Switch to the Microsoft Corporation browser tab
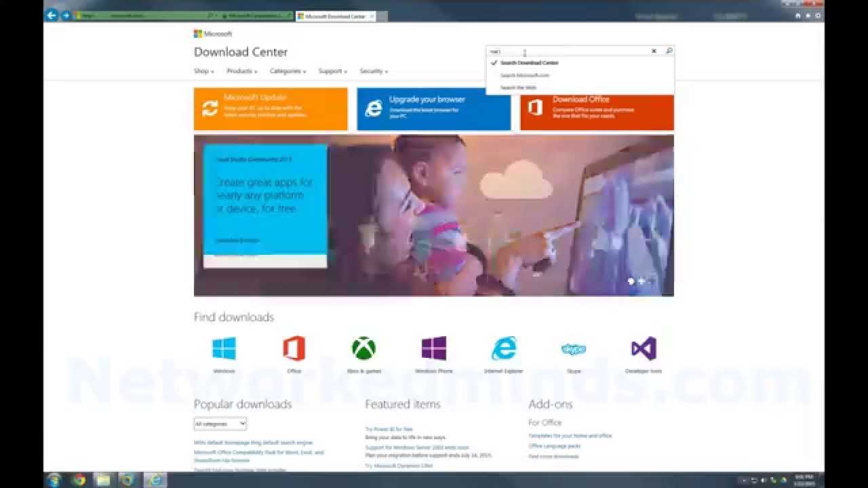 pyautogui.click(x=258, y=15)
